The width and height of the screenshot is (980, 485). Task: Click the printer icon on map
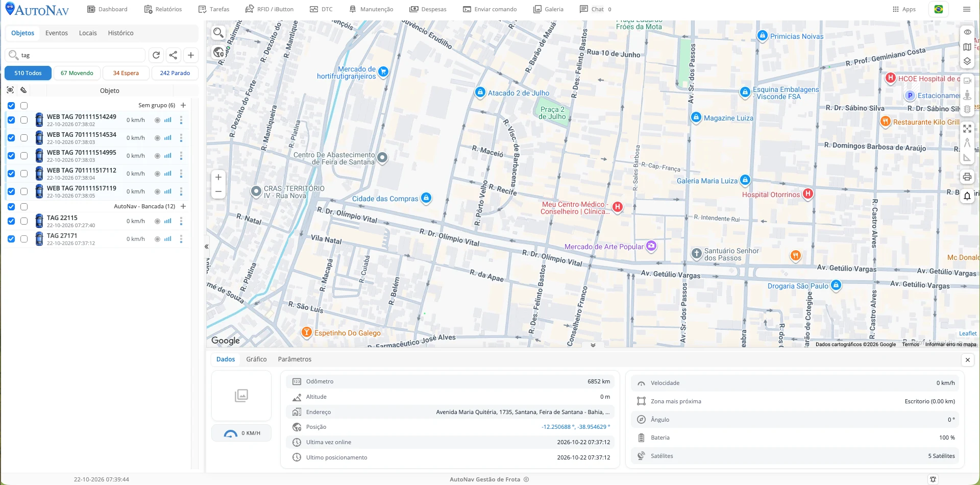pos(967,177)
